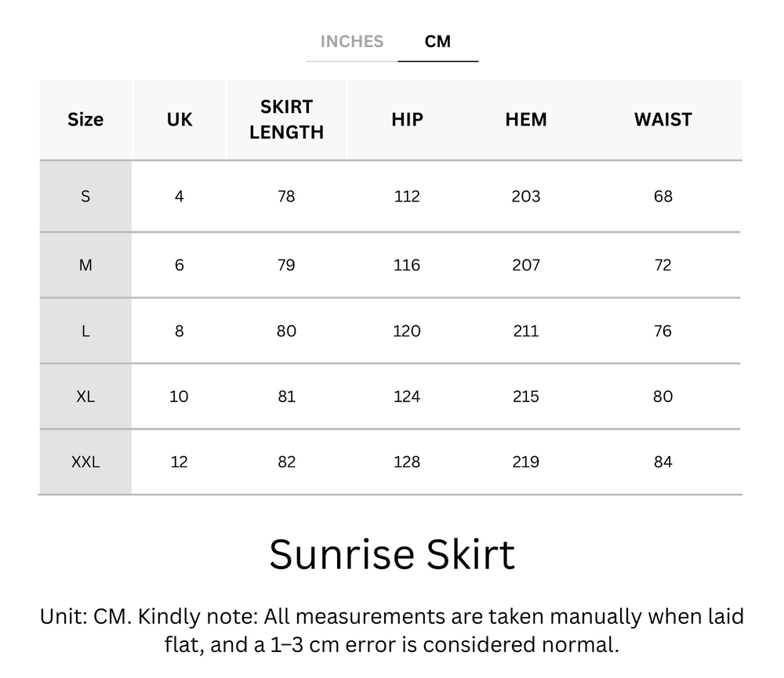This screenshot has height=678, width=784.
Task: Select the S size row label
Action: (85, 197)
